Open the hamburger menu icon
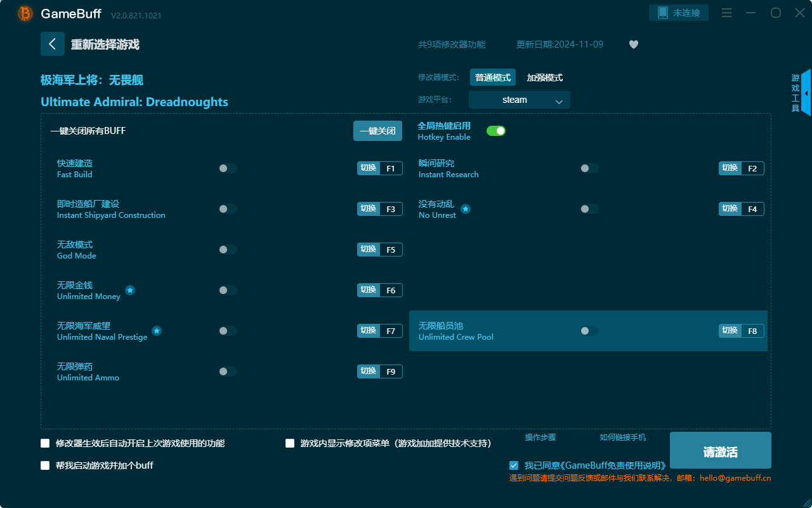The image size is (812, 508). coord(726,12)
